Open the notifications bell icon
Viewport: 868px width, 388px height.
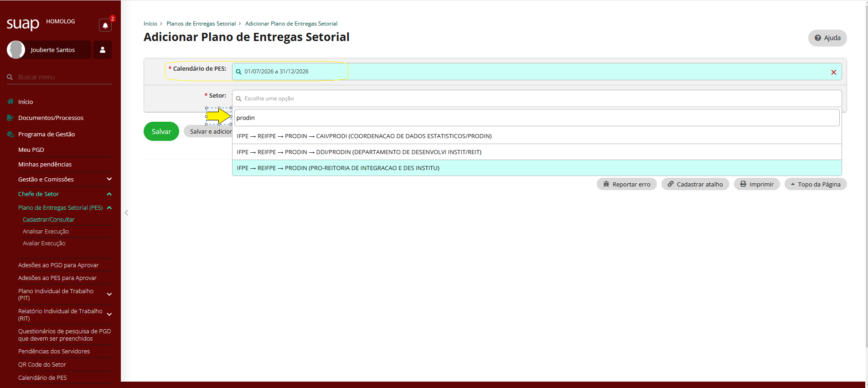(105, 26)
